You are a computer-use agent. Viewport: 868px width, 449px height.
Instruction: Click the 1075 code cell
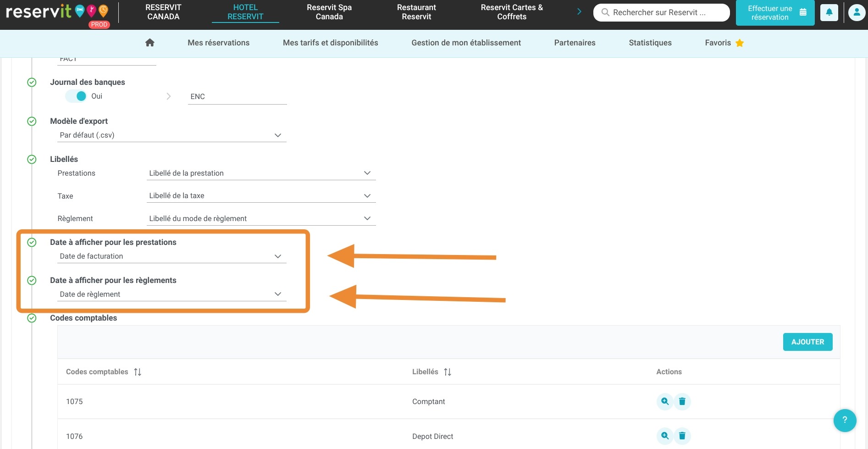pyautogui.click(x=74, y=401)
